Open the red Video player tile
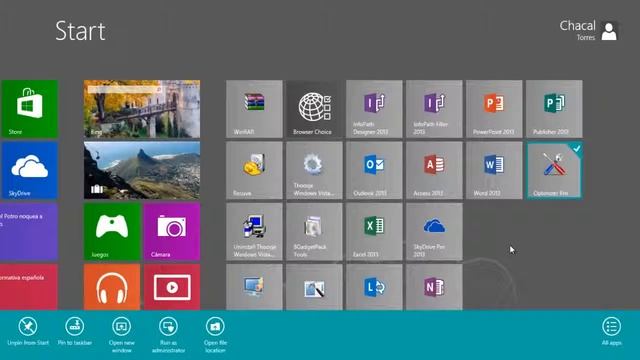This screenshot has height=360, width=640. (172, 287)
